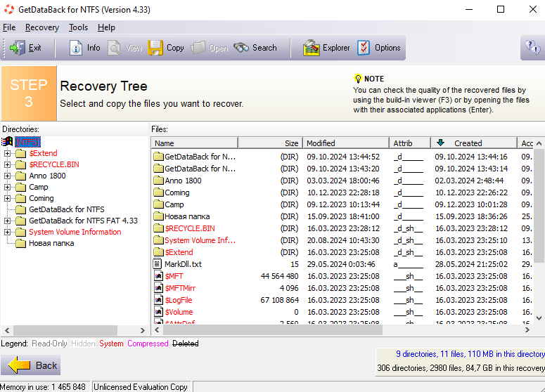Expand the $Extend tree node

click(7, 153)
